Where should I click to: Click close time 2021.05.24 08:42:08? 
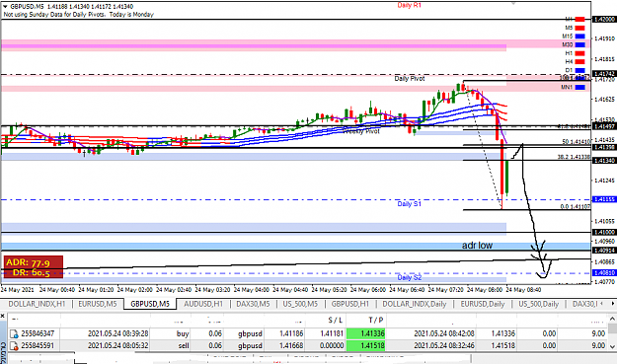point(444,333)
